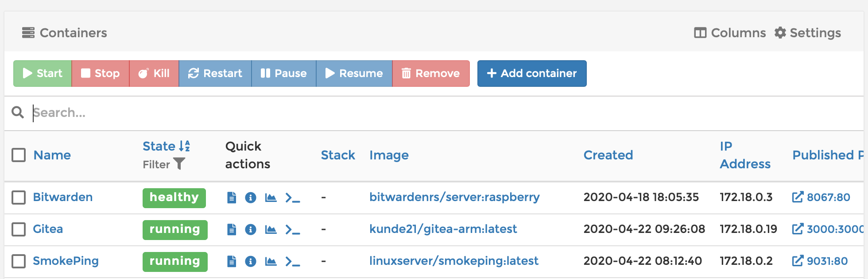
Task: Sort containers by State column
Action: (x=159, y=146)
